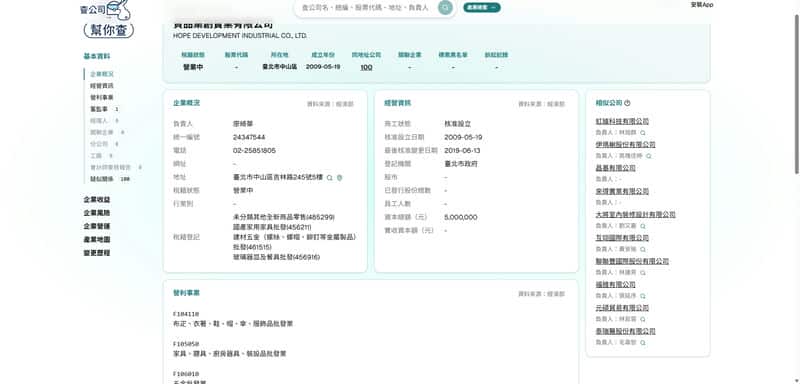This screenshot has width=800, height=384.
Task: Click the tax number 24347544
Action: pos(249,137)
